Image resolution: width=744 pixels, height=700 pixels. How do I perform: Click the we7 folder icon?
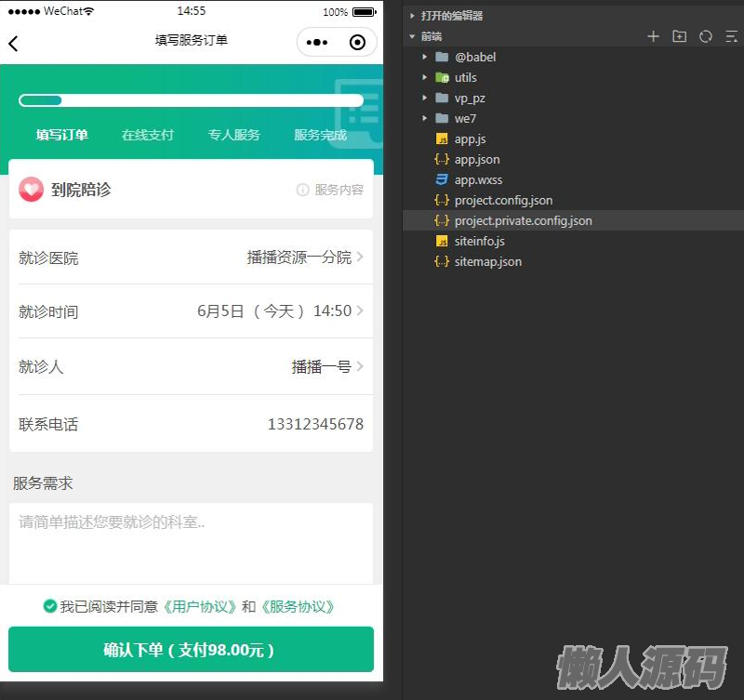click(442, 118)
